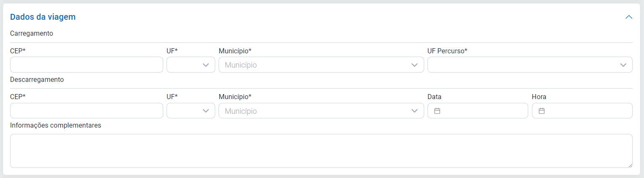This screenshot has height=178, width=644.
Task: Click the Descarregamento Data input field
Action: point(482,111)
